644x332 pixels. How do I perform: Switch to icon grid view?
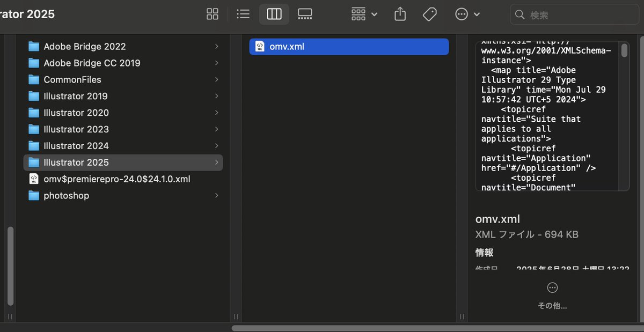[213, 14]
